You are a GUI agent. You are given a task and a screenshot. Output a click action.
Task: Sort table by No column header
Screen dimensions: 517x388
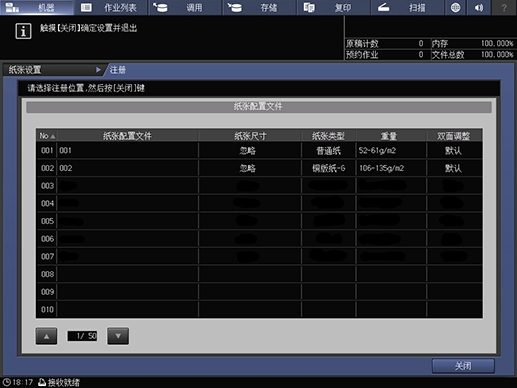47,136
